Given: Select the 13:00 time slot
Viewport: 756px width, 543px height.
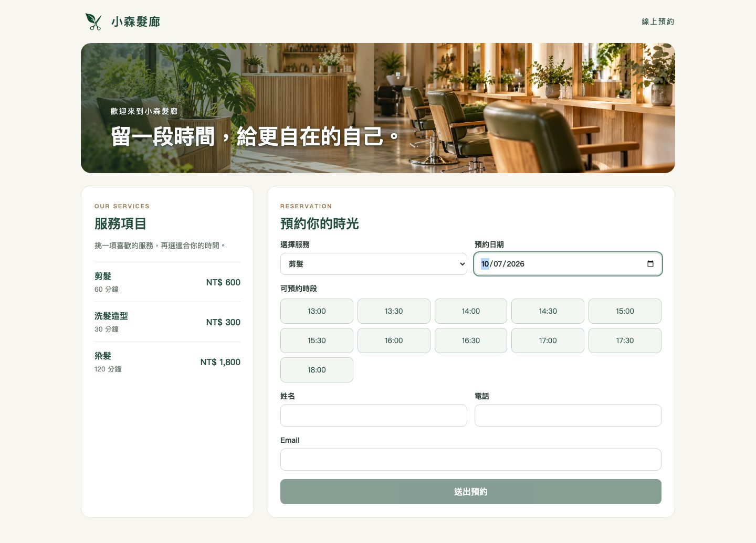Looking at the screenshot, I should [317, 311].
